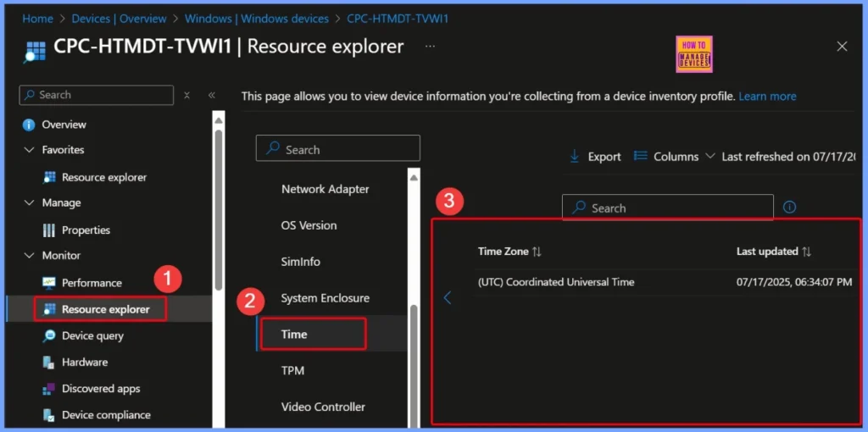This screenshot has height=432, width=868.
Task: Click the up arrow of the category list scrollbar
Action: coord(414,177)
